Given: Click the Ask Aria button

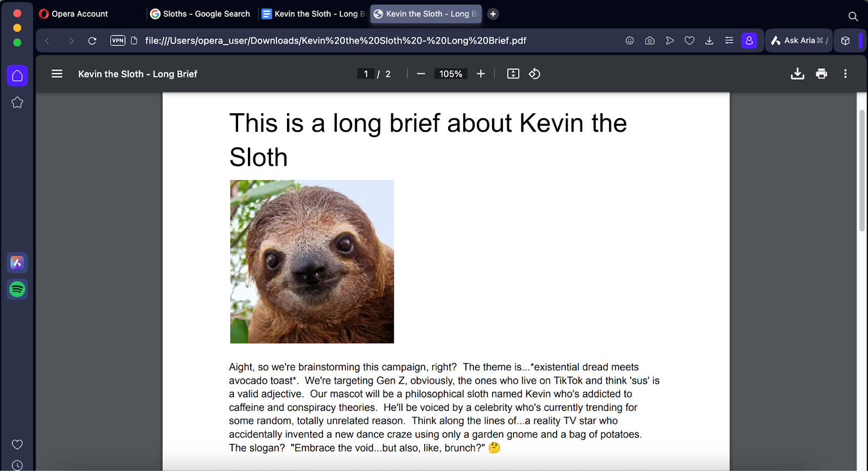Looking at the screenshot, I should pyautogui.click(x=799, y=41).
